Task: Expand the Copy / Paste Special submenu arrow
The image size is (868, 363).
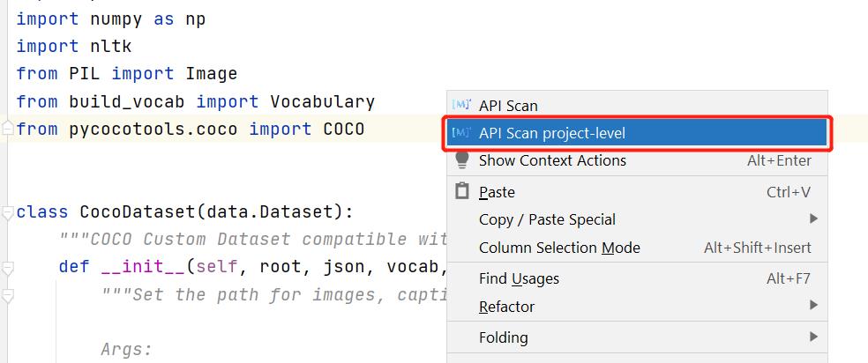Action: [x=813, y=219]
